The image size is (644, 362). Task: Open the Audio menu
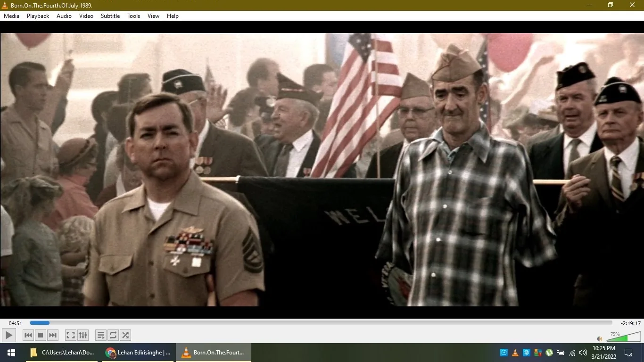pos(64,16)
